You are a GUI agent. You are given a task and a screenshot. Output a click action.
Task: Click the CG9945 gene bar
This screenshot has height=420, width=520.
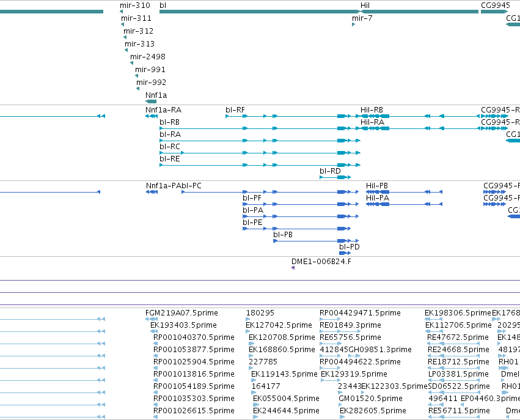(x=494, y=12)
